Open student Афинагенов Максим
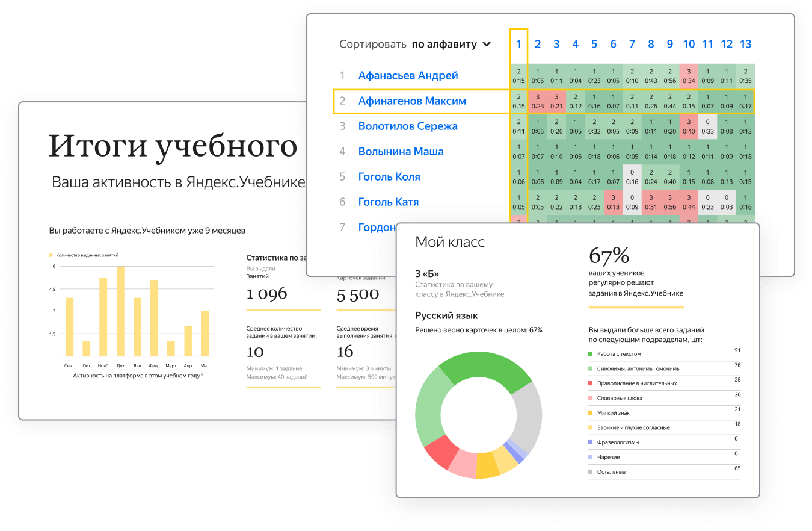This screenshot has height=531, width=812. point(412,101)
